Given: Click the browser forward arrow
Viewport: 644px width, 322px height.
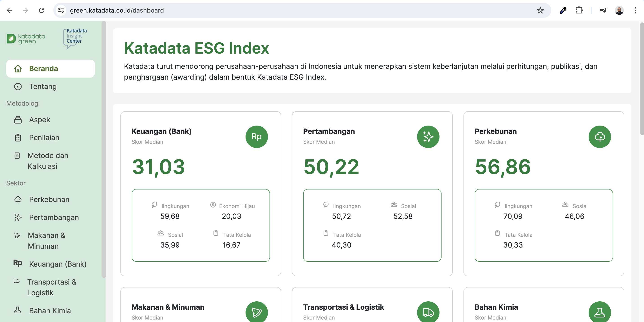Looking at the screenshot, I should [26, 10].
